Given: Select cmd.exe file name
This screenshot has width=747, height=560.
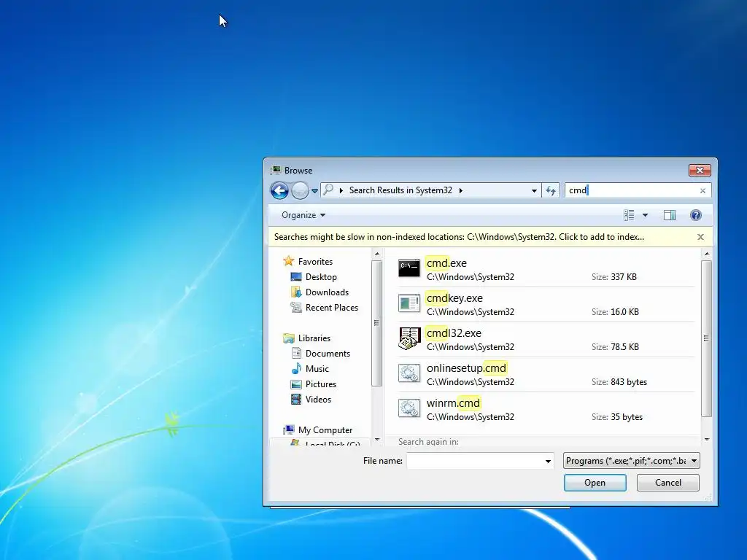Looking at the screenshot, I should [x=446, y=262].
